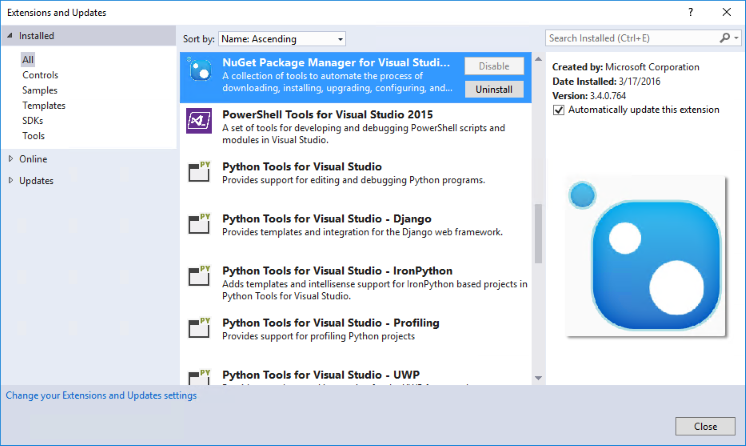Click the Python Tools IronPython extension icon
This screenshot has width=746, height=446.
[199, 276]
